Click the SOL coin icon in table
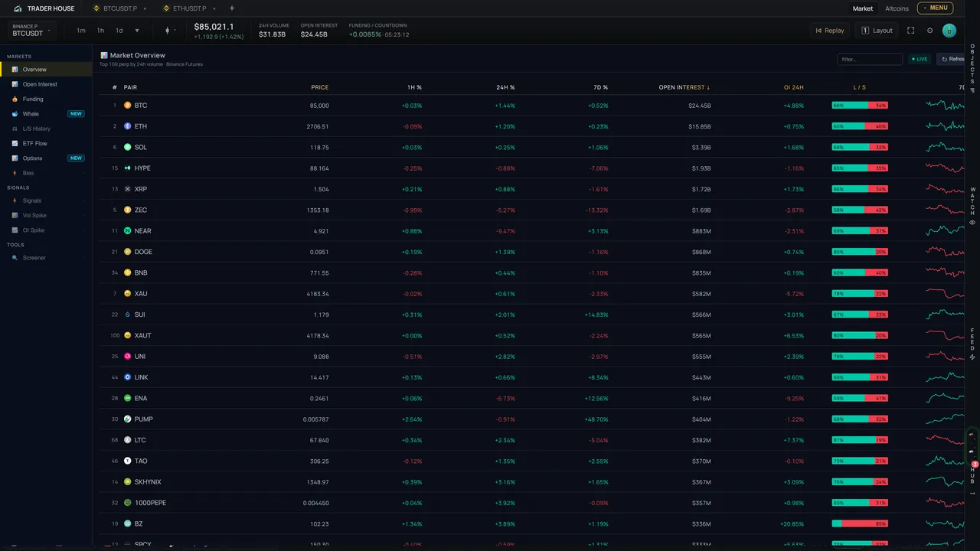 click(x=127, y=147)
